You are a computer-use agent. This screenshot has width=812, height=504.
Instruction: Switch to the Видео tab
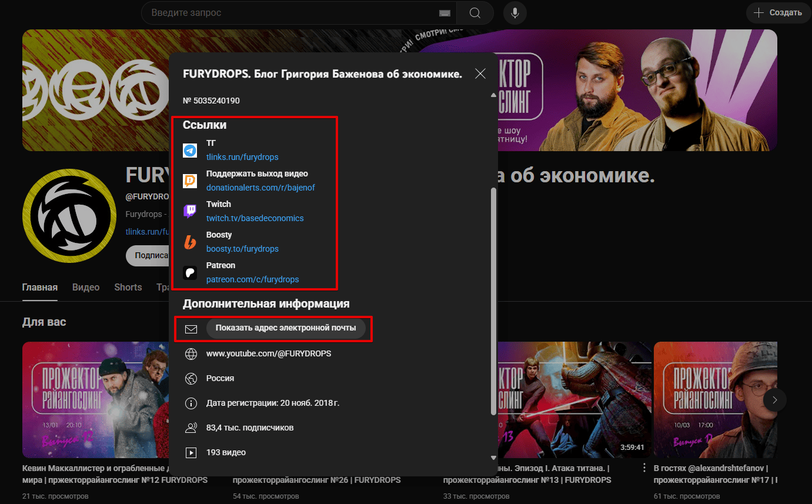86,287
